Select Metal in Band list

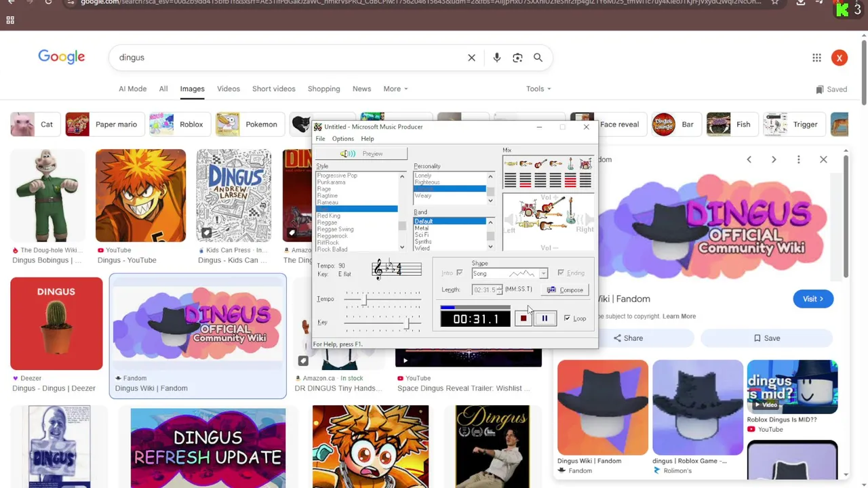coord(421,228)
